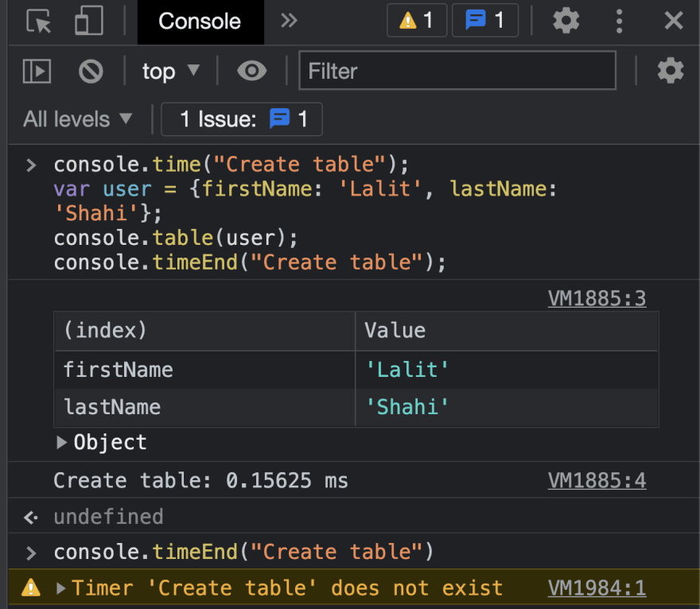Expand the Timer does not exist warning
The height and width of the screenshot is (609, 700).
pos(61,588)
